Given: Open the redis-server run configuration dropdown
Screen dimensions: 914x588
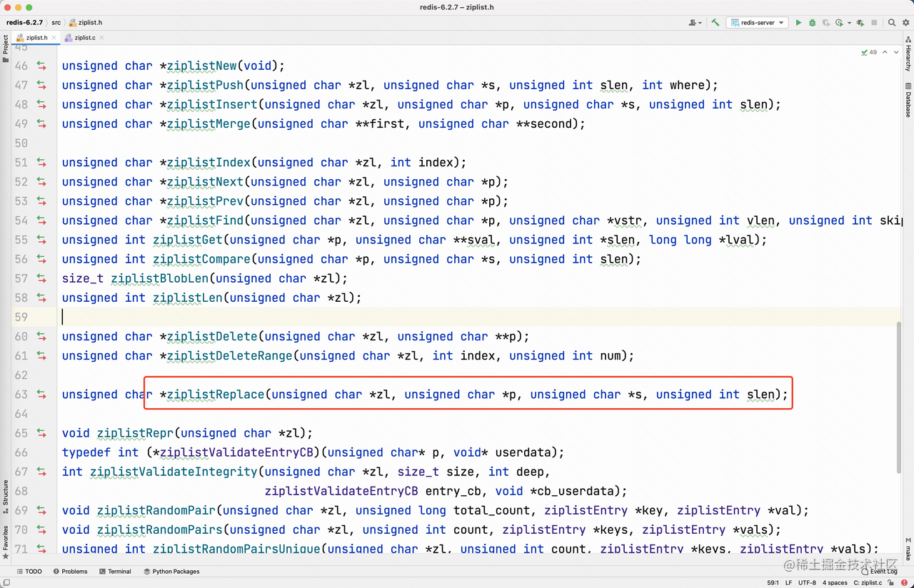Looking at the screenshot, I should [x=758, y=23].
